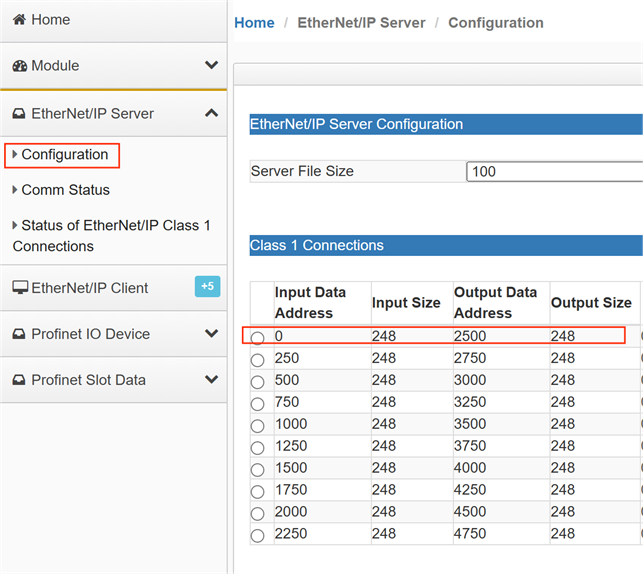Select radio button for input address 2250
Screen dimensions: 643x574
258,535
